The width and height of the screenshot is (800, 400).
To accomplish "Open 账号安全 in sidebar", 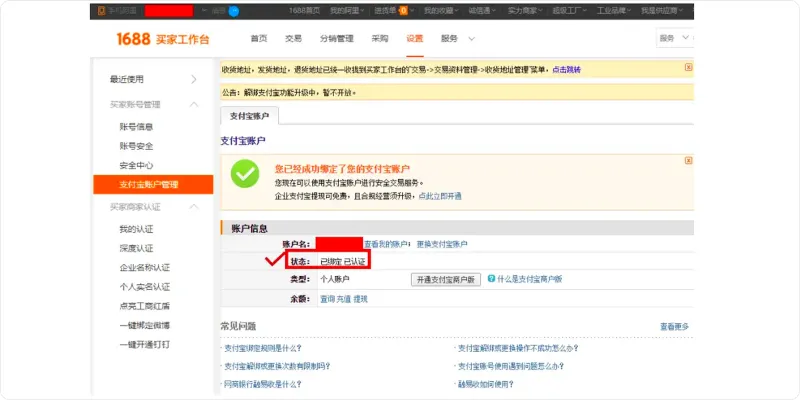I will (x=136, y=146).
